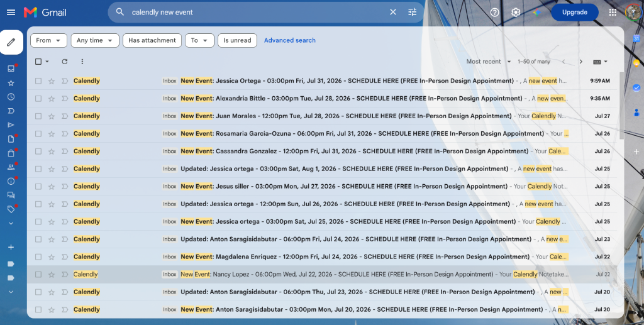
Task: Open the Most recent sort dropdown
Action: pyautogui.click(x=488, y=62)
